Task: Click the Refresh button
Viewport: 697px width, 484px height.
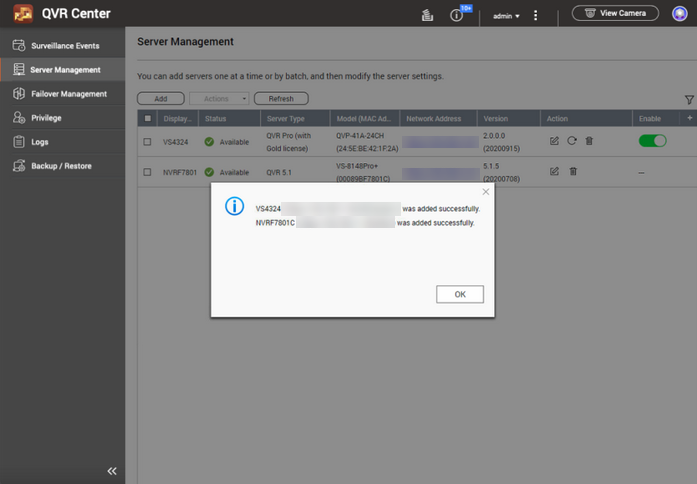Action: tap(281, 99)
